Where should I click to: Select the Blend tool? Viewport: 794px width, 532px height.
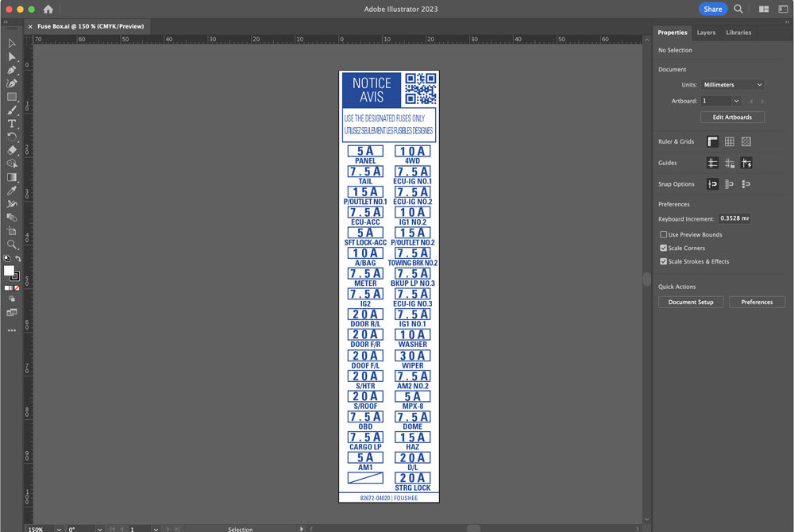point(12,217)
